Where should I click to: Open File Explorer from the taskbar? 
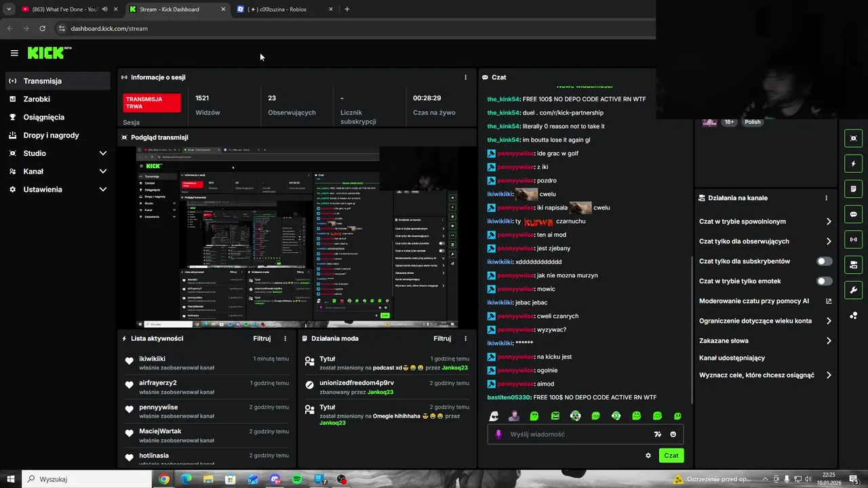click(x=208, y=479)
